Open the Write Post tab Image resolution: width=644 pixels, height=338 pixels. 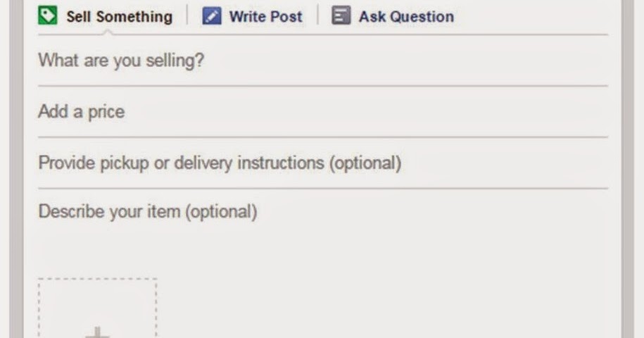click(252, 16)
